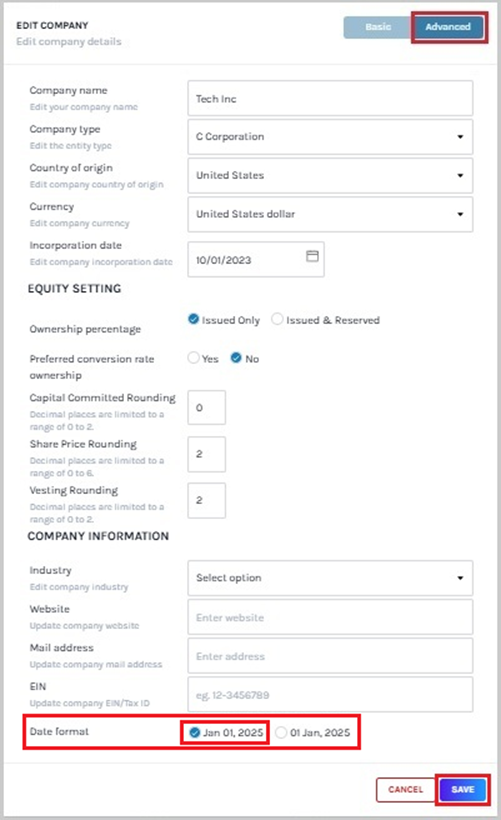Screen dimensions: 501x820
Task: Click the EDIT COMPANY title text
Action: coord(52,25)
